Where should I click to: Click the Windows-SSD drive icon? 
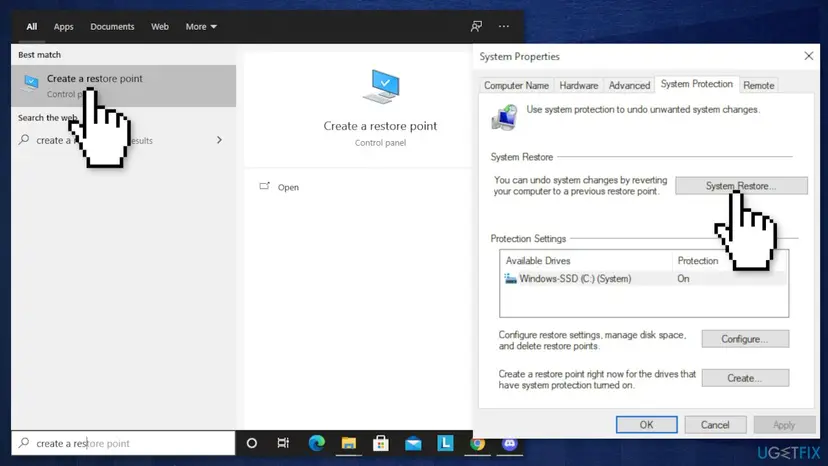(510, 278)
